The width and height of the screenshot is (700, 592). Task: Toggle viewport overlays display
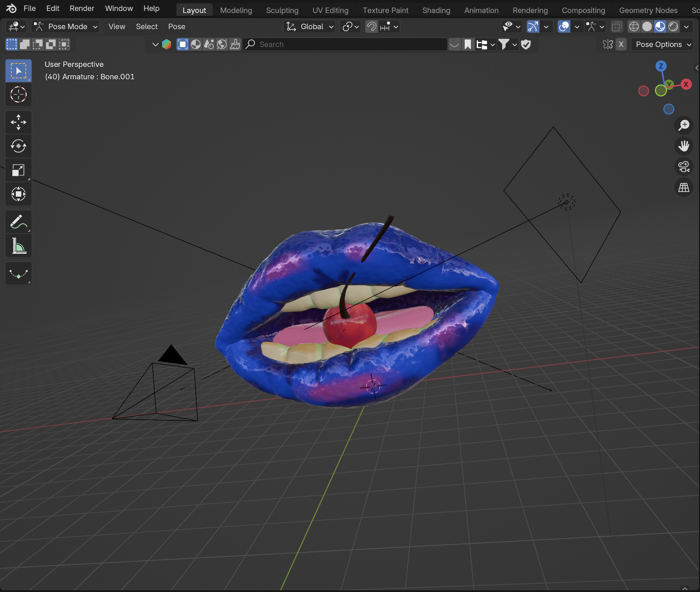tap(564, 26)
